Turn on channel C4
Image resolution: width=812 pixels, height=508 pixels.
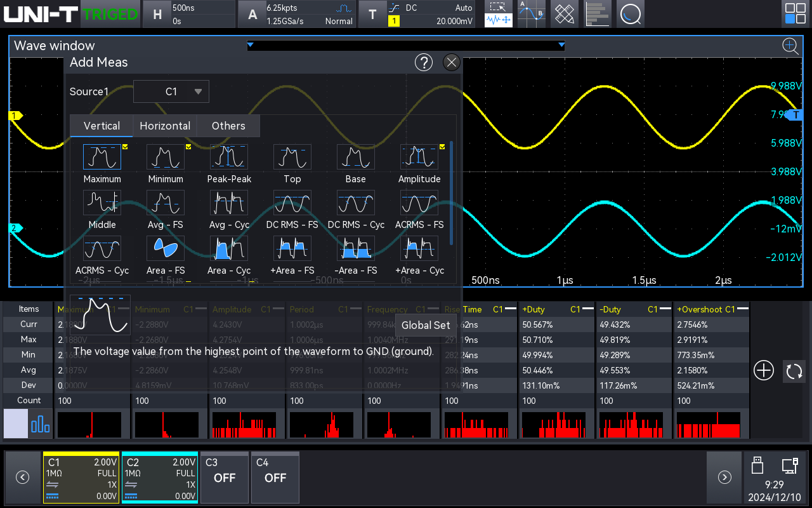click(x=275, y=478)
